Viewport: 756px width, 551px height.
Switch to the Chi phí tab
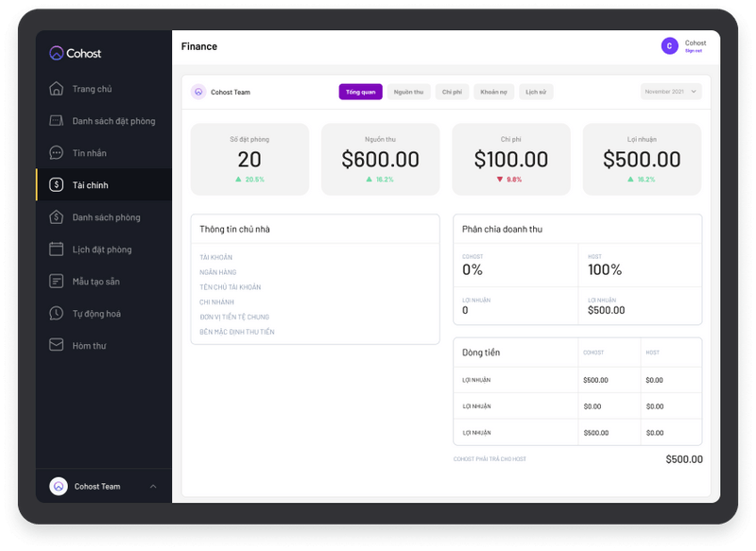(x=452, y=92)
